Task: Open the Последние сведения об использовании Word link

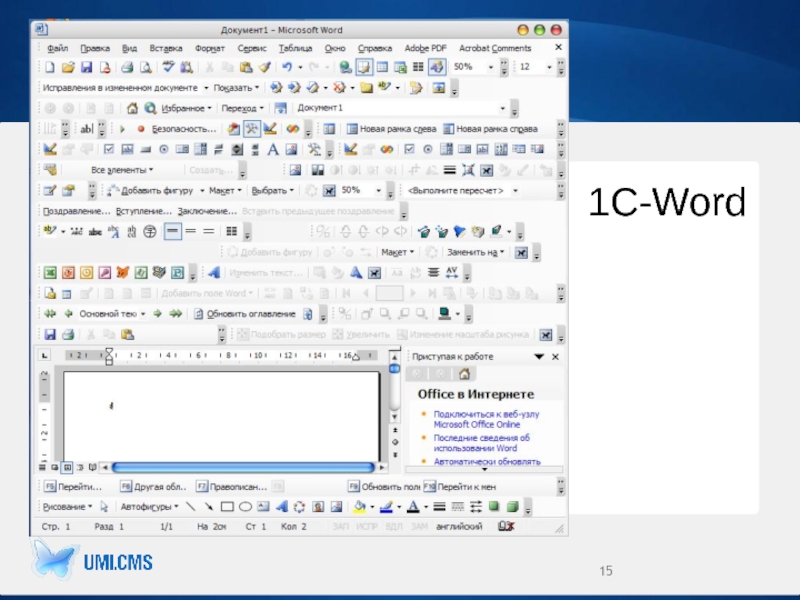Action: pos(482,443)
